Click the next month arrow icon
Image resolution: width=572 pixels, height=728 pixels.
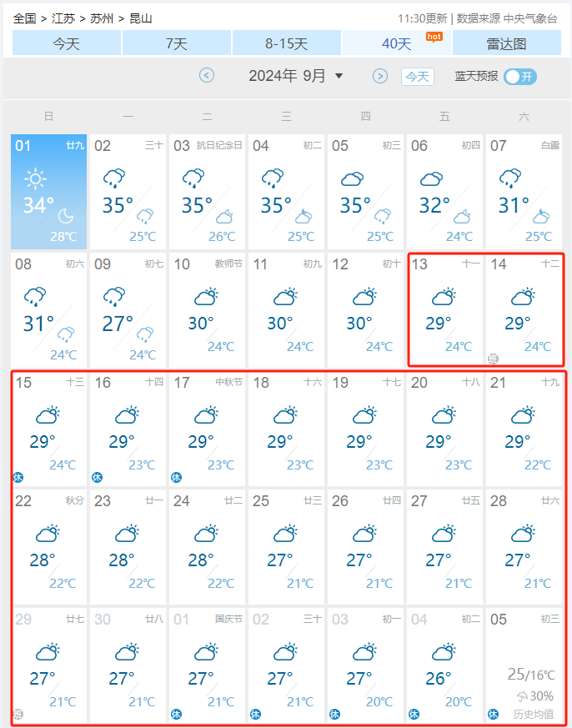click(380, 76)
